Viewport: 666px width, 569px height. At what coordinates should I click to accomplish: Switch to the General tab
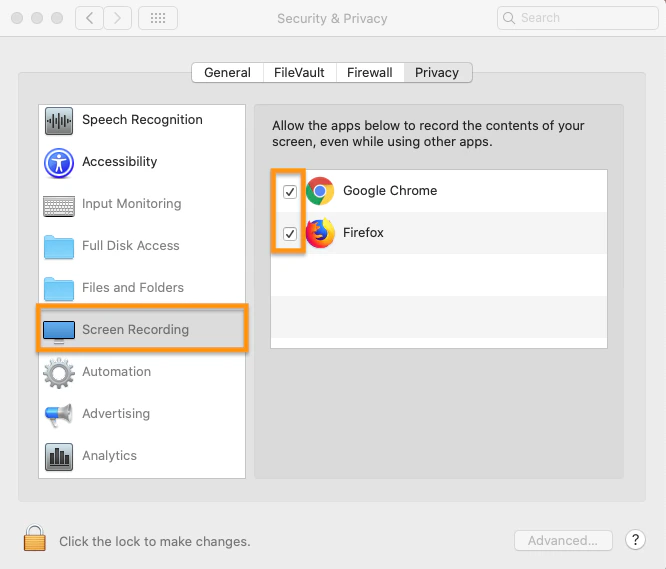pos(227,73)
